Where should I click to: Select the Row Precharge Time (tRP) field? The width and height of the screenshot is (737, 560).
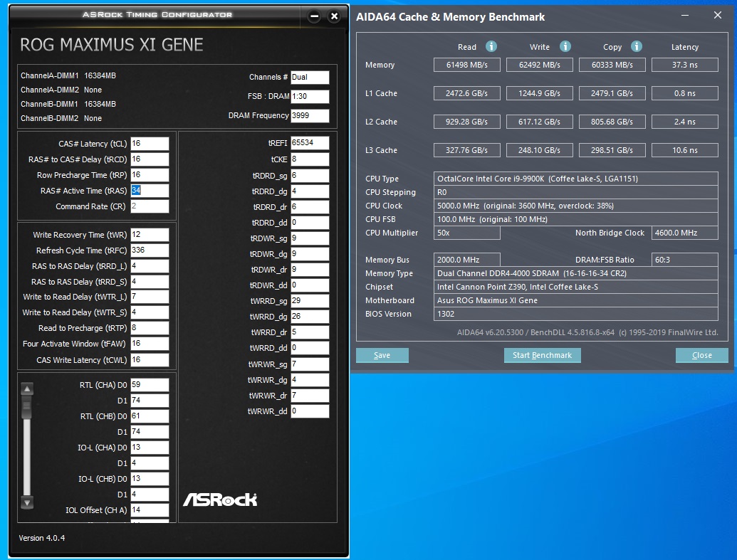click(150, 175)
